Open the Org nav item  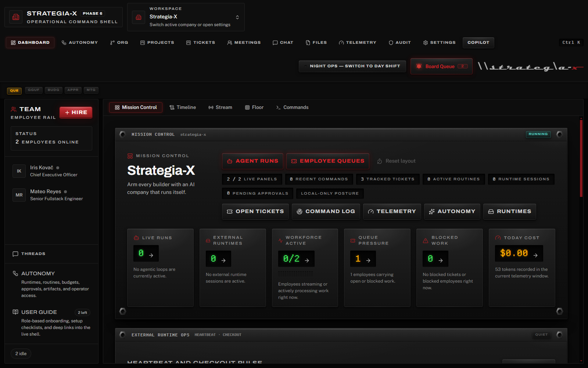tap(119, 43)
